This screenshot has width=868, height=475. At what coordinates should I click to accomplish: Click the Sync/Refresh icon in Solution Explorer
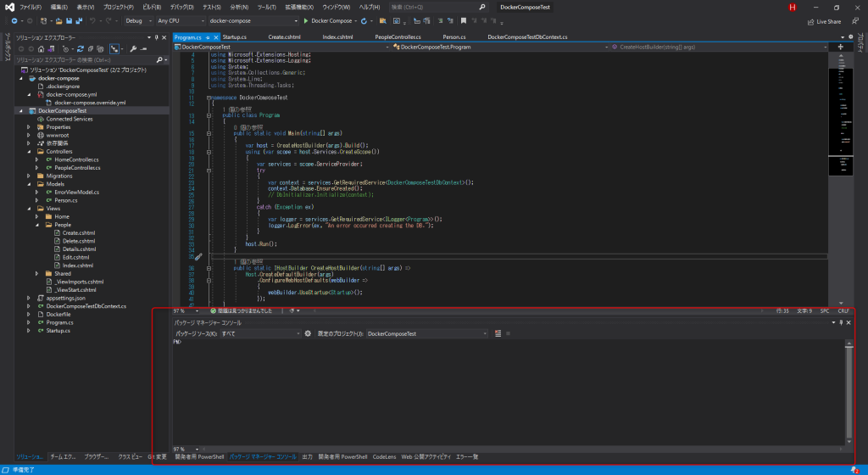click(x=81, y=48)
